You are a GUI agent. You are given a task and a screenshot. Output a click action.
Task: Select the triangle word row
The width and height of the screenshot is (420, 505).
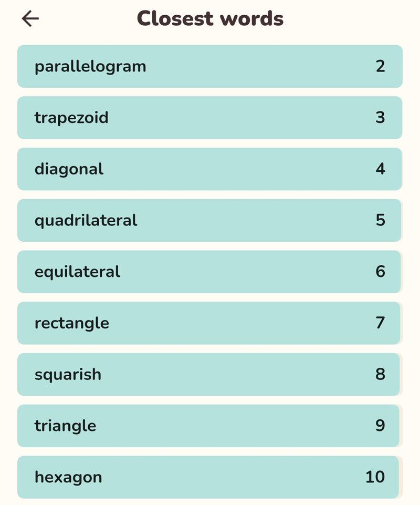[208, 426]
